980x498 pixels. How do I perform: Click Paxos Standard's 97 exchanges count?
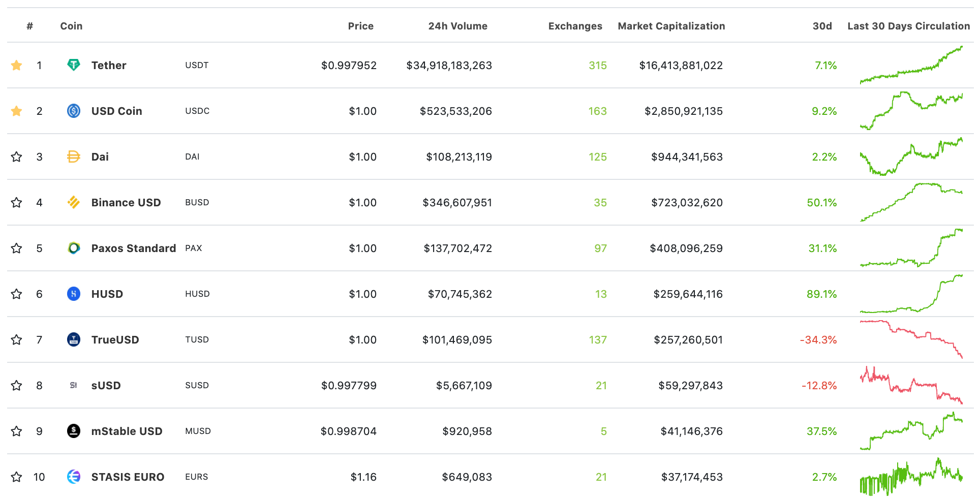601,248
